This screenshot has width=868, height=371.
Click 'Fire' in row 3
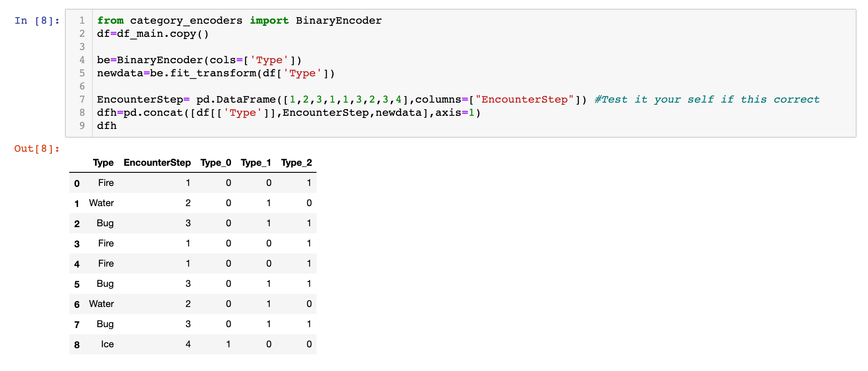click(106, 243)
